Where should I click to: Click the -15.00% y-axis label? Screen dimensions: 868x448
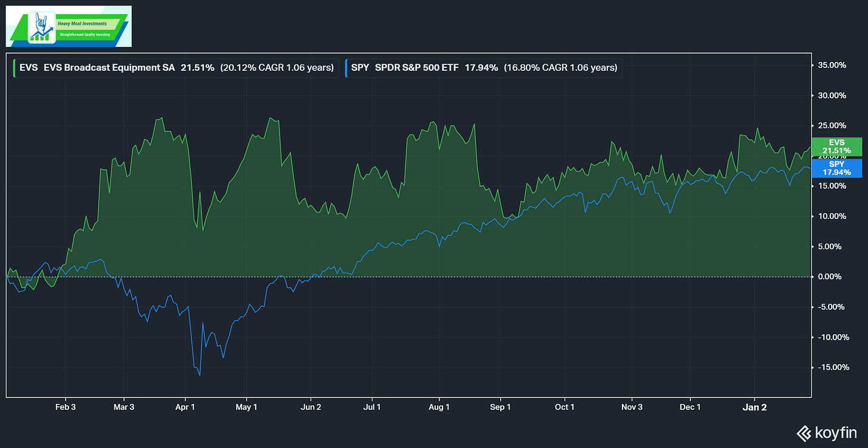coord(833,368)
